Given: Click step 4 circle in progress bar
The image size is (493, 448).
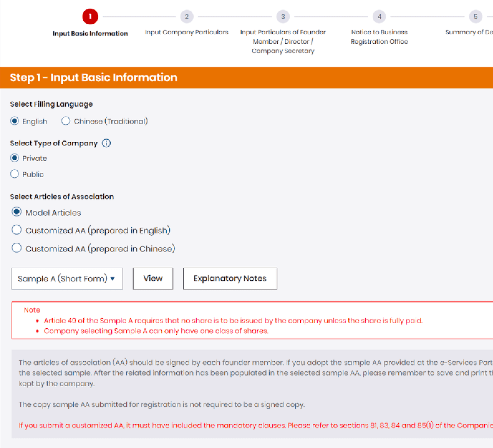Looking at the screenshot, I should pyautogui.click(x=379, y=17).
